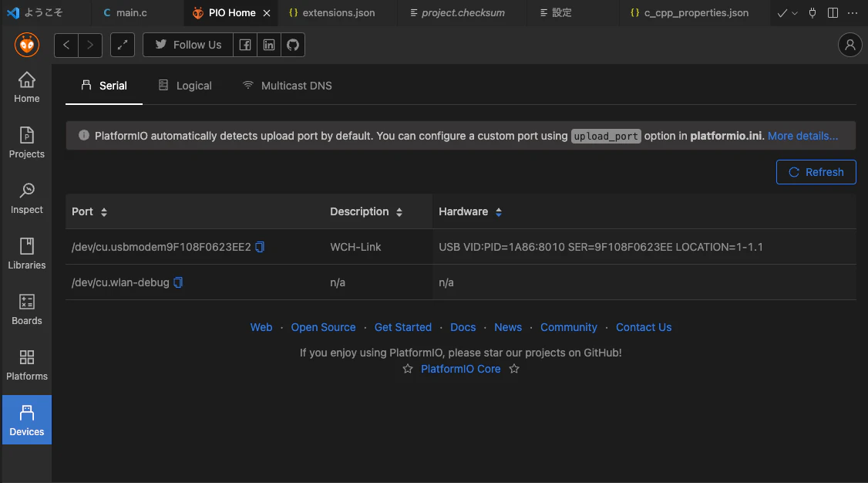Open the Community footer link

[569, 327]
